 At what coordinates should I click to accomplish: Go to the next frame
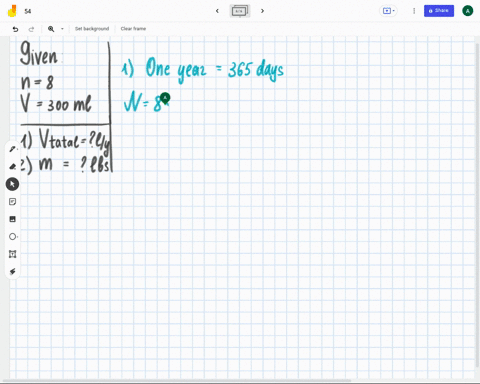262,11
